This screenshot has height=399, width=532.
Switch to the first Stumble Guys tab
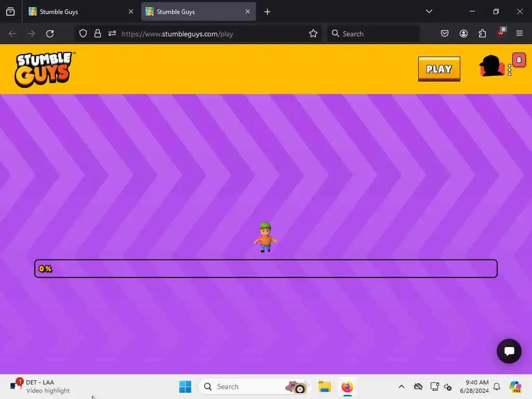click(81, 12)
